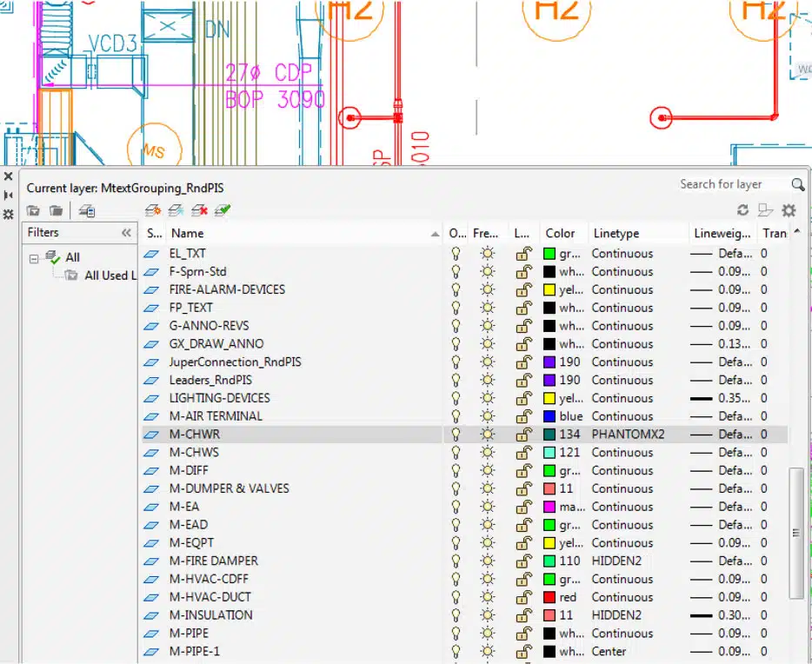Open the Layer States Manager icon
The width and height of the screenshot is (812, 664).
[x=87, y=210]
